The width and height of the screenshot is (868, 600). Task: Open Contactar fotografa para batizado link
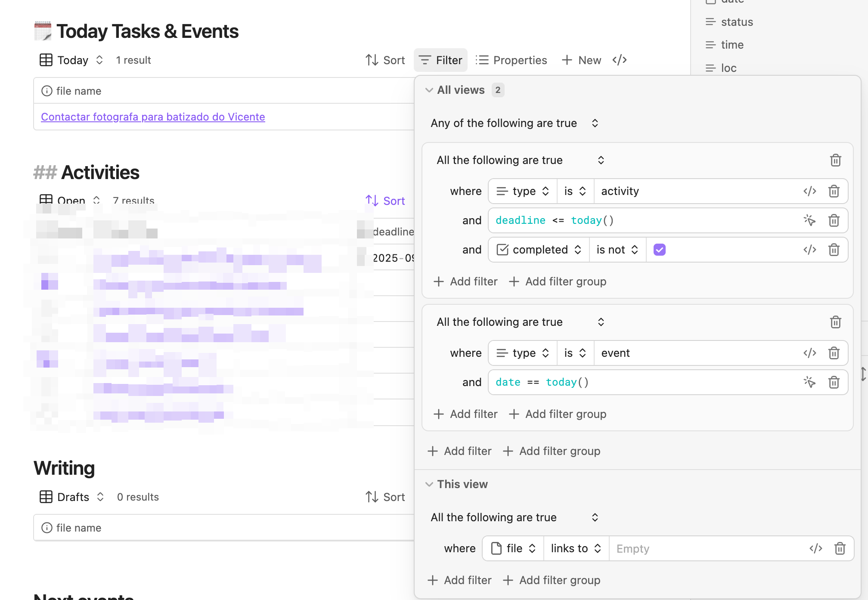pyautogui.click(x=153, y=117)
